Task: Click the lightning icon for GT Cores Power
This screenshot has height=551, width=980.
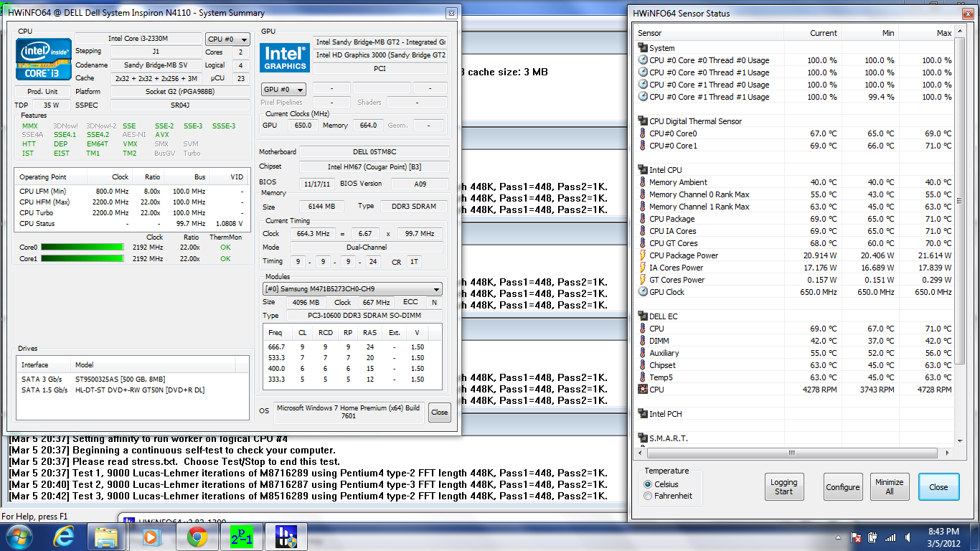Action: (643, 280)
